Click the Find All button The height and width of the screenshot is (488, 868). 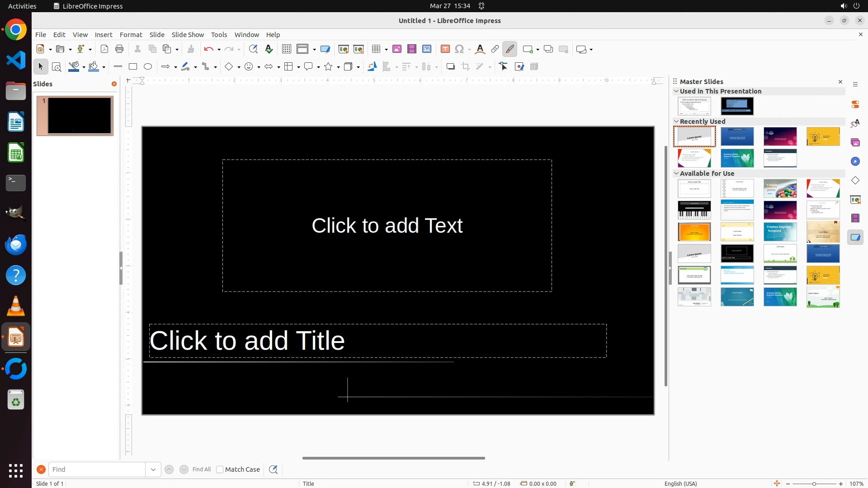202,469
